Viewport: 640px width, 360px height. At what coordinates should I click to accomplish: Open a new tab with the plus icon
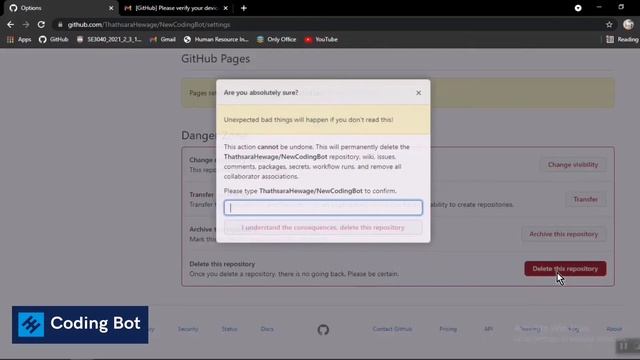244,8
